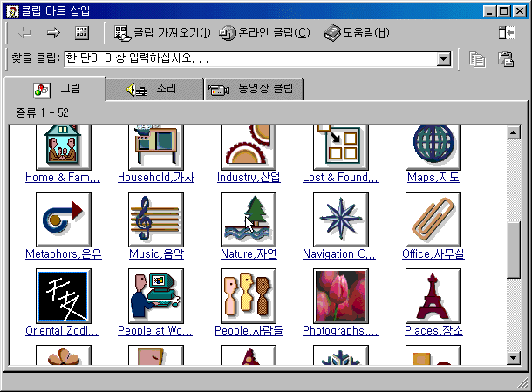The image size is (532, 392).
Task: Click the Industry,산업 category link
Action: [249, 177]
